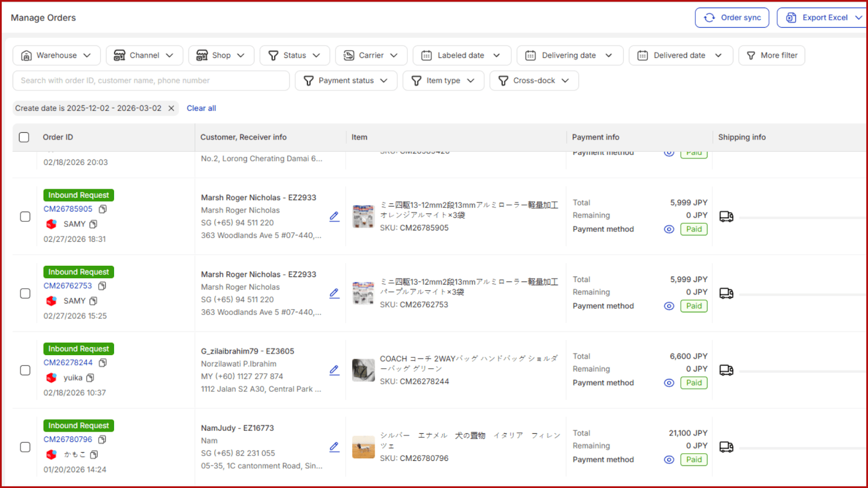Open the More filter menu
Image resolution: width=868 pixels, height=488 pixels.
click(771, 55)
